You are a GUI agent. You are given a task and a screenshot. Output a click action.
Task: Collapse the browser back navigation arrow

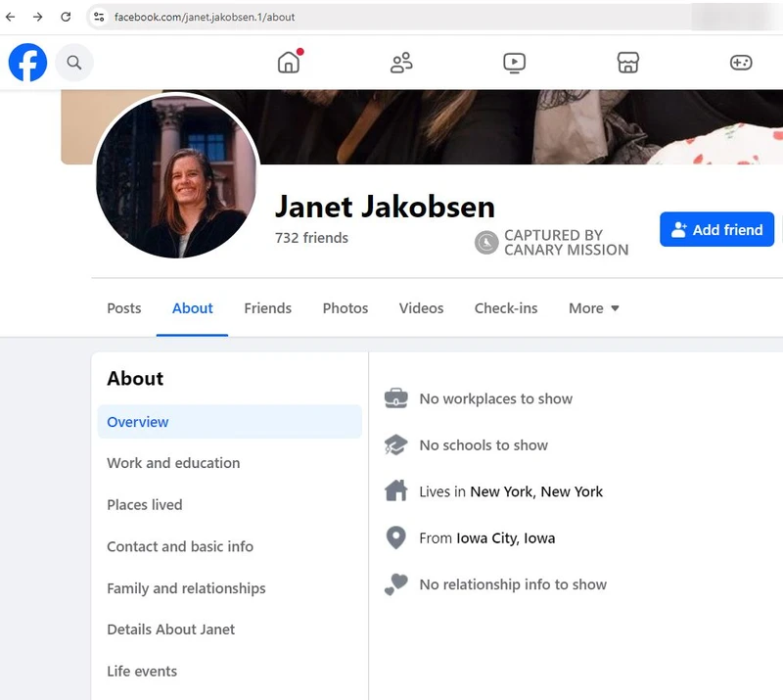click(12, 17)
